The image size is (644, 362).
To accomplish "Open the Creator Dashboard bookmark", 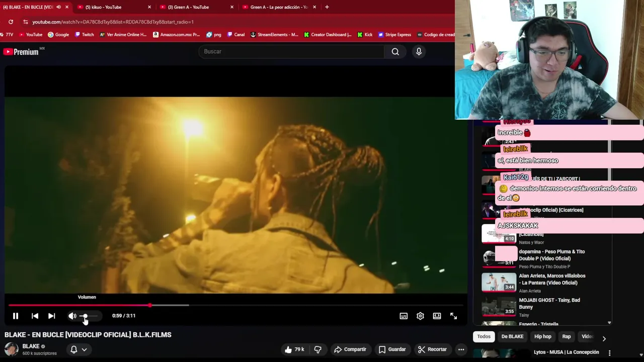I will click(x=328, y=35).
